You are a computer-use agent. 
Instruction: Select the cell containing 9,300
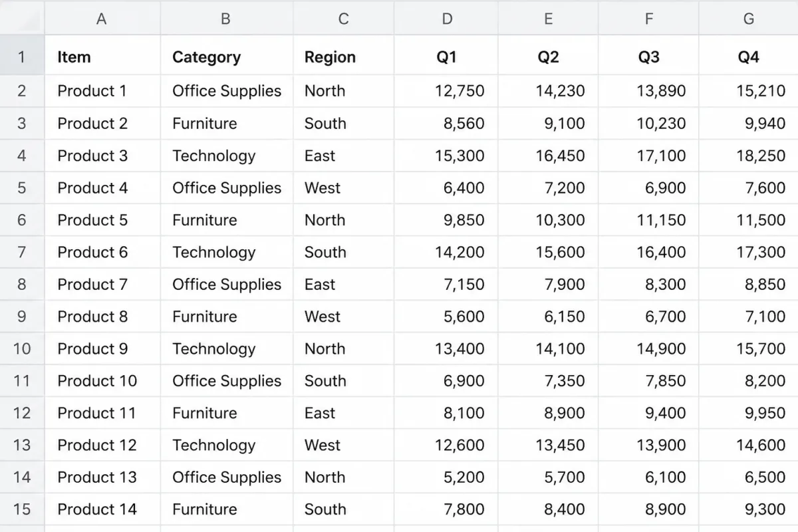click(x=748, y=509)
